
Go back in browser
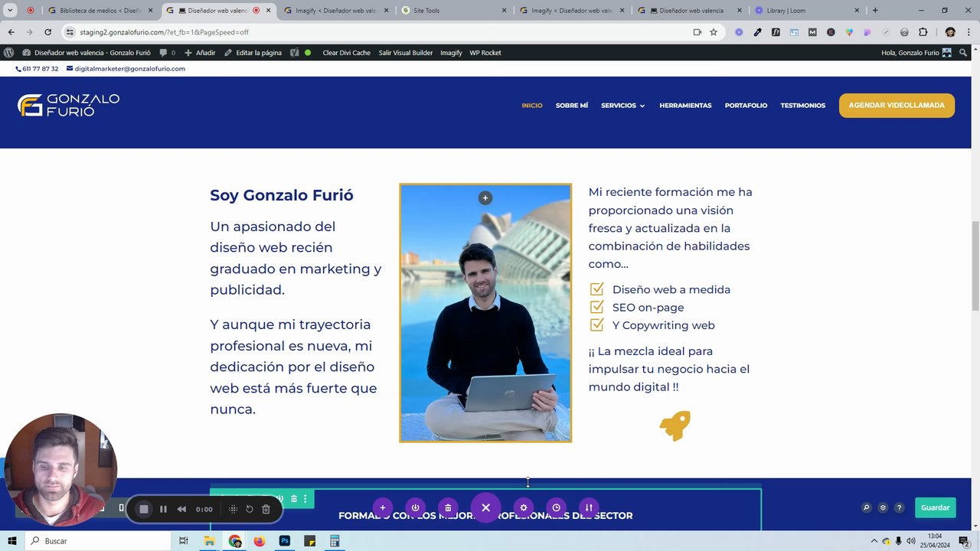pos(11,32)
